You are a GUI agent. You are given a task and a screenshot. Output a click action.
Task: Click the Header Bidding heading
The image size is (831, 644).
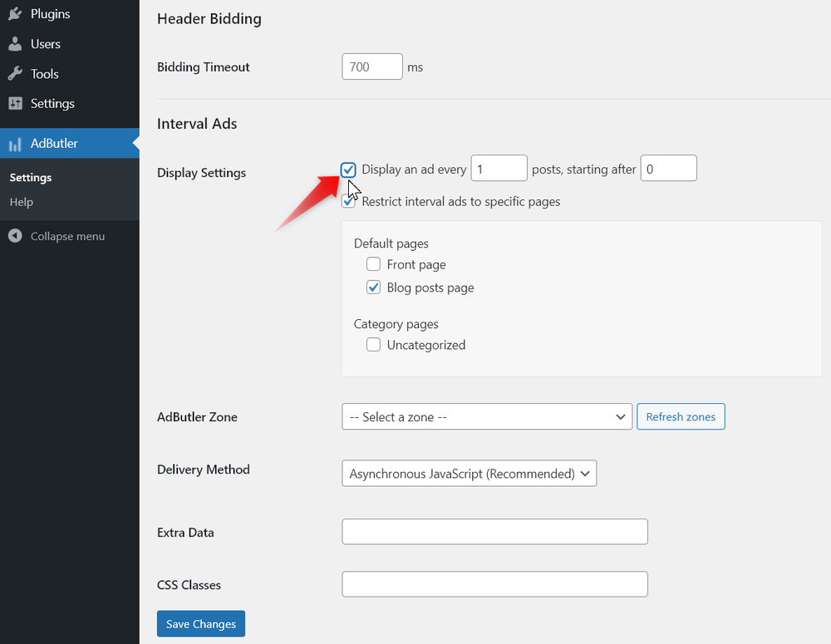(209, 18)
